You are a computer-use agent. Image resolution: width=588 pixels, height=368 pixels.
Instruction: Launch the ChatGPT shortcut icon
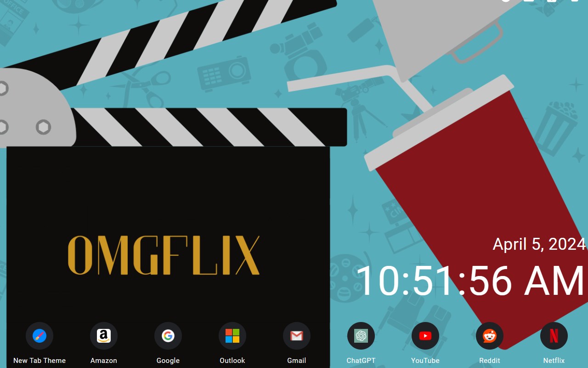(x=361, y=336)
